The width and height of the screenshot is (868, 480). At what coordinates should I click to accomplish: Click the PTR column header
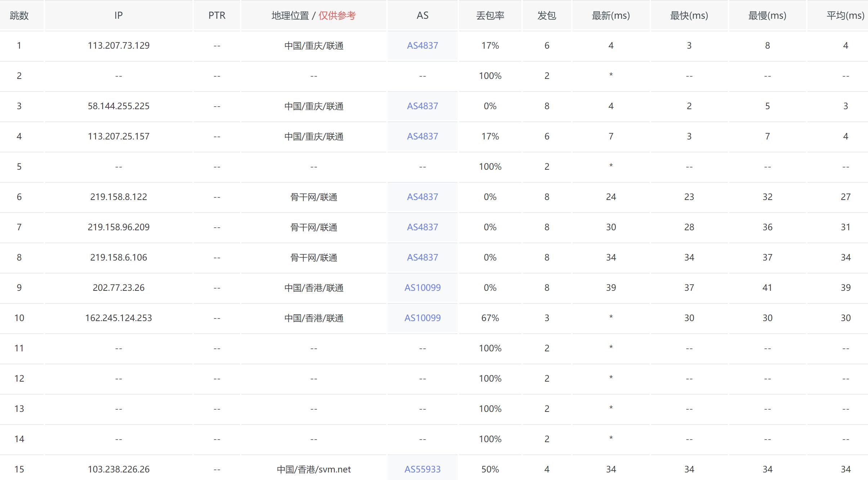tap(217, 15)
